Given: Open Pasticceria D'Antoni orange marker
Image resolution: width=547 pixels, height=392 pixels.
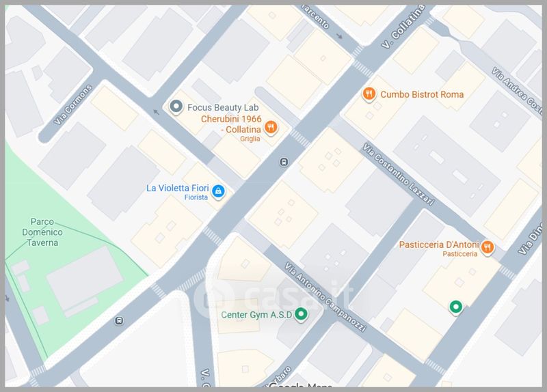Looking at the screenshot, I should pos(487,247).
